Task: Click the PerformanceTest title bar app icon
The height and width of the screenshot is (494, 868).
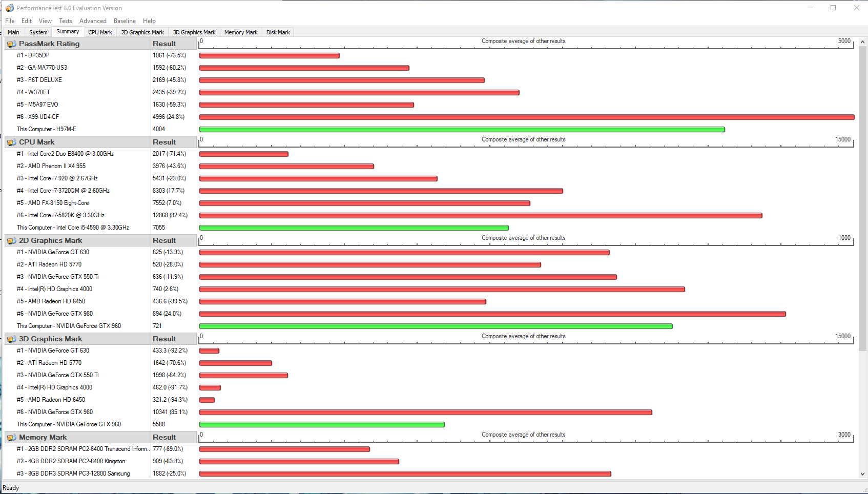Action: point(9,8)
